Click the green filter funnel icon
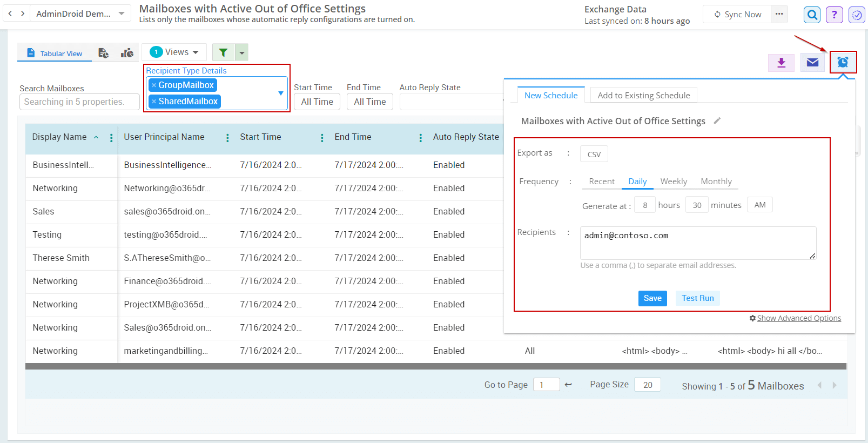The height and width of the screenshot is (443, 868). point(224,52)
